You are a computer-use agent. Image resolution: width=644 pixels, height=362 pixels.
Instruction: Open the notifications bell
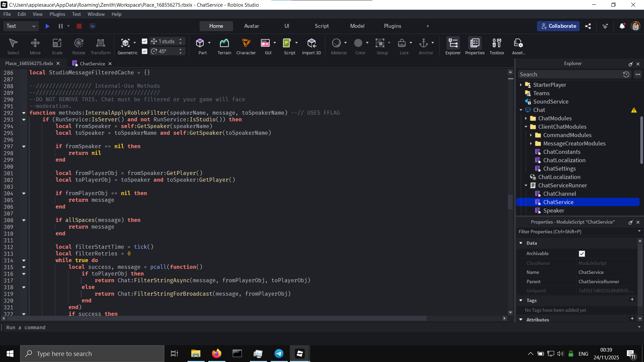[622, 26]
